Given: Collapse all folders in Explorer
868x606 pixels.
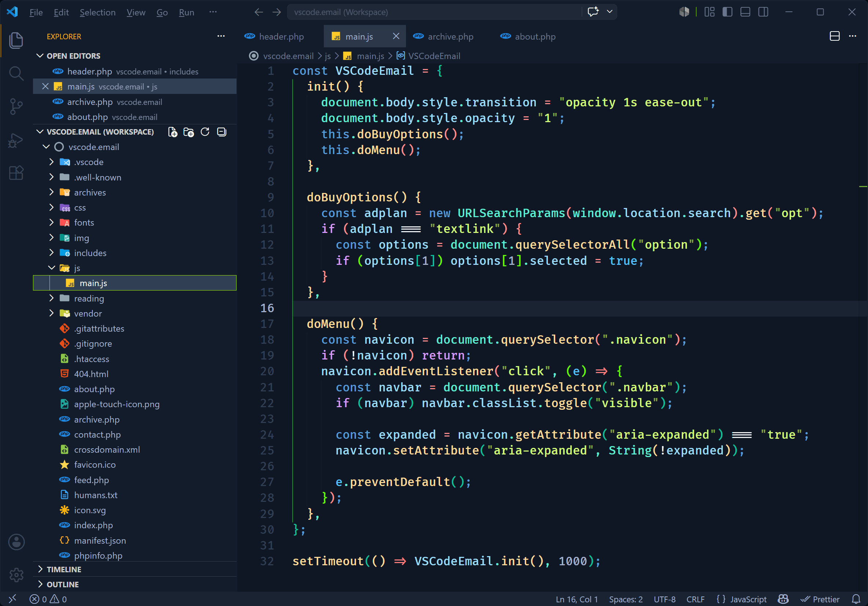Looking at the screenshot, I should coord(221,132).
